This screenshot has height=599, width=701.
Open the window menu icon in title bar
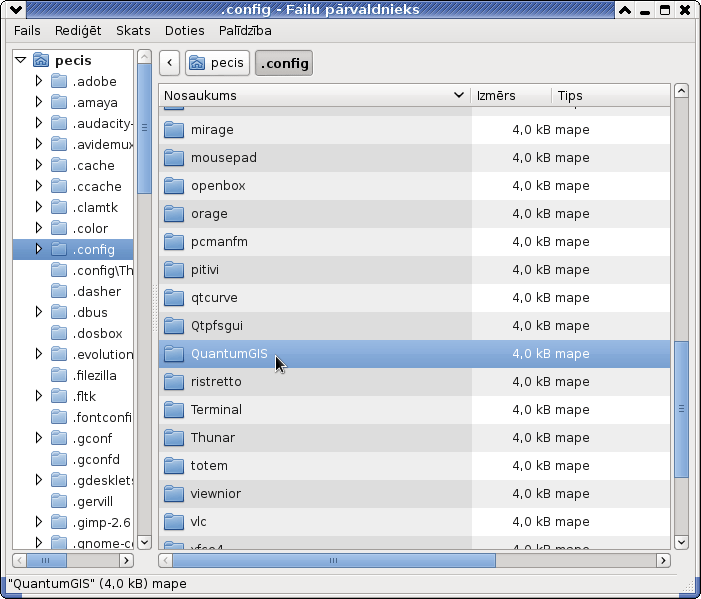click(x=16, y=9)
